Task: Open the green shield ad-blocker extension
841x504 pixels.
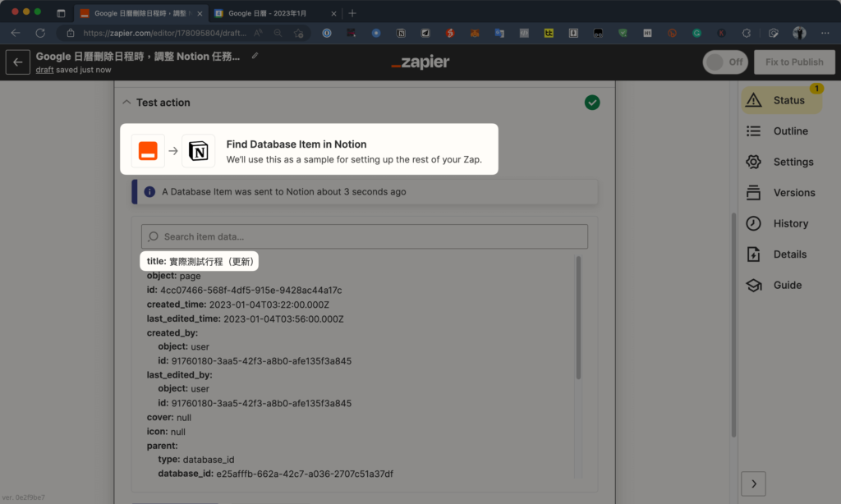Action: click(623, 33)
